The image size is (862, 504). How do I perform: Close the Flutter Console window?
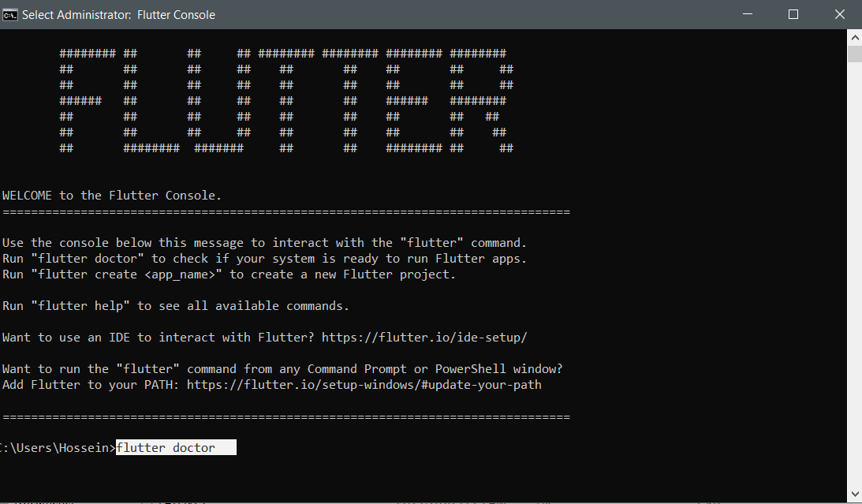pyautogui.click(x=839, y=14)
